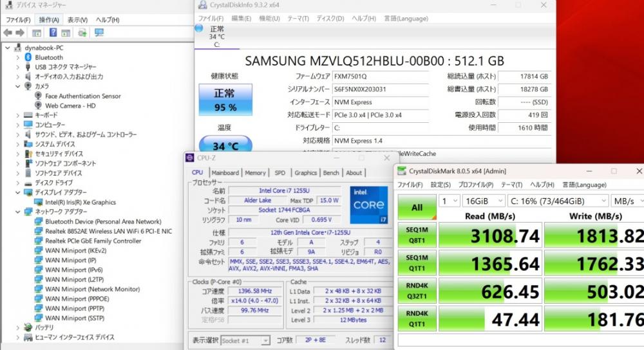Select WAN Miniport (Network Monitor) entry

(92, 289)
